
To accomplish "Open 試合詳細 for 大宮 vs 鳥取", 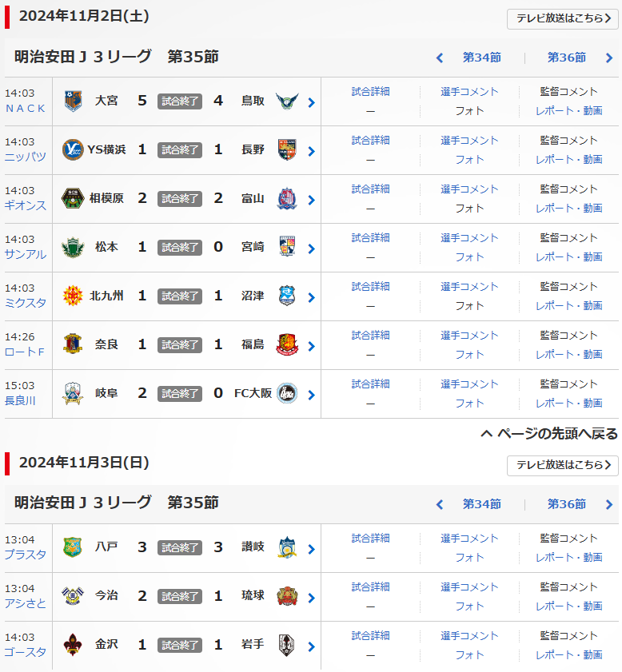I will point(370,92).
